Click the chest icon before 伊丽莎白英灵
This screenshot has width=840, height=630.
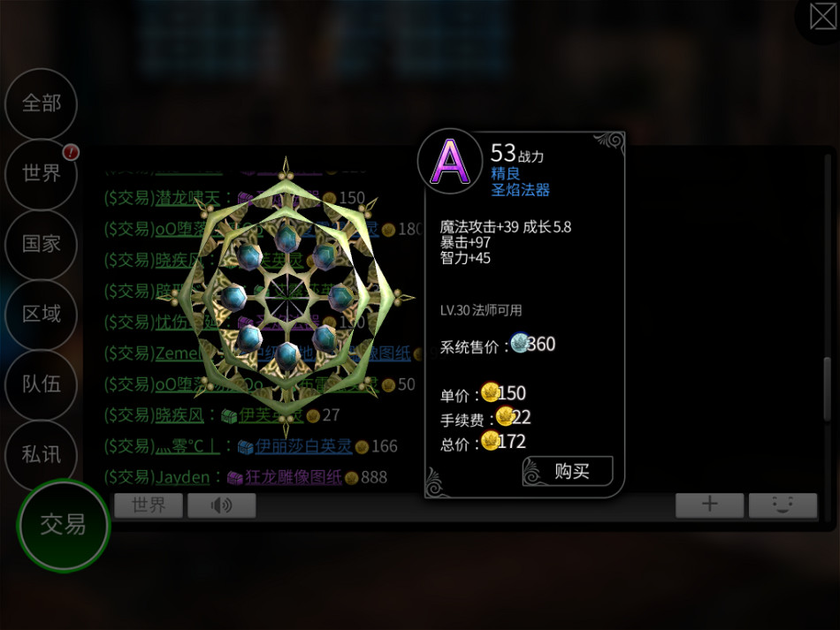click(x=245, y=447)
